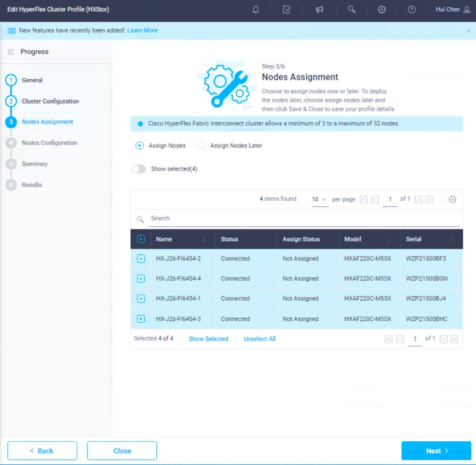
Task: Click the Show Selected link
Action: tap(208, 339)
